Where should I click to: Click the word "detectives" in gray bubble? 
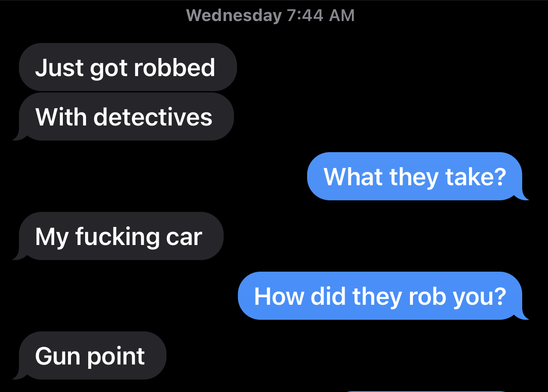(153, 116)
